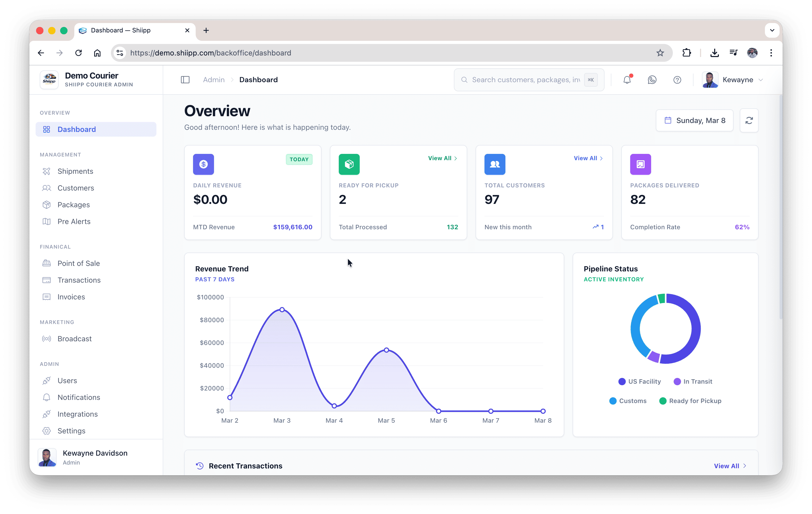
Task: Open View All for Total Customers
Action: (588, 158)
